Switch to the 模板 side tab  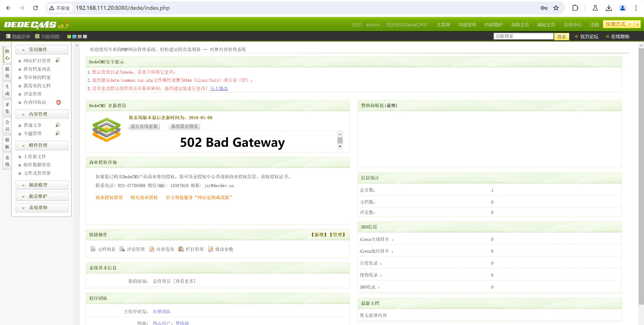pos(7,143)
